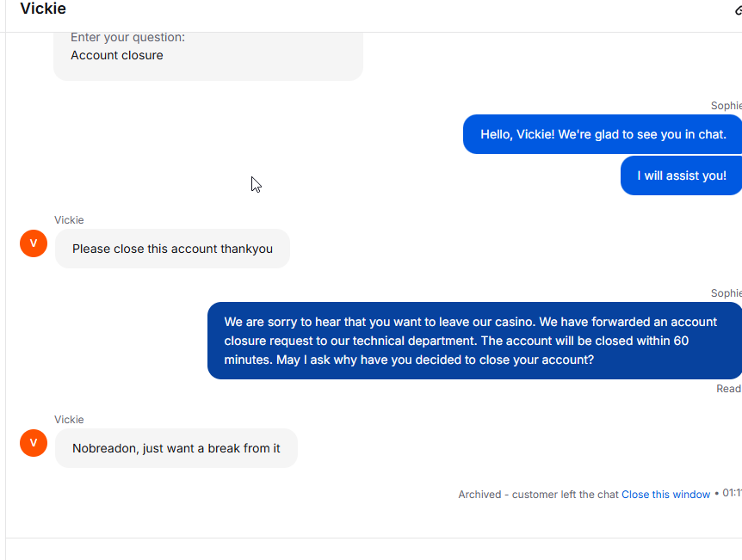Click the empty message area below the divider
This screenshot has width=742, height=560.
tap(374, 550)
